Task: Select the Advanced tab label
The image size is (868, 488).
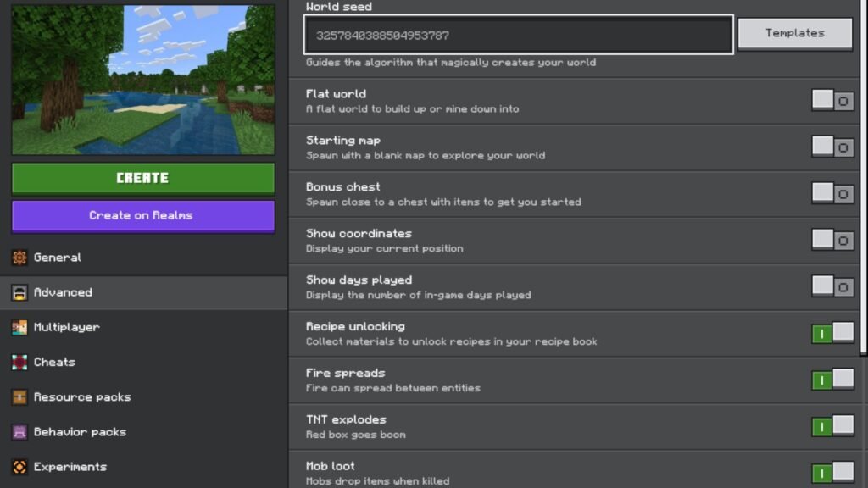Action: pos(63,292)
